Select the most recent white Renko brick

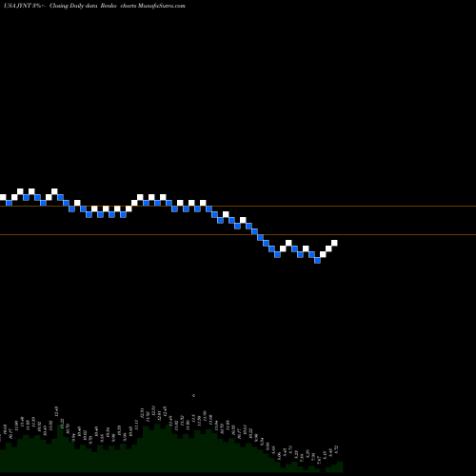point(334,243)
